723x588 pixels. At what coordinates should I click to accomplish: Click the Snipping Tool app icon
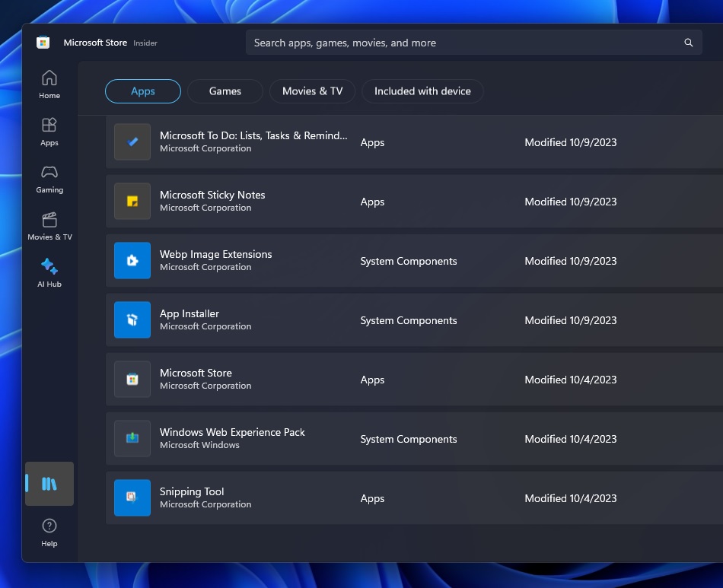(132, 498)
